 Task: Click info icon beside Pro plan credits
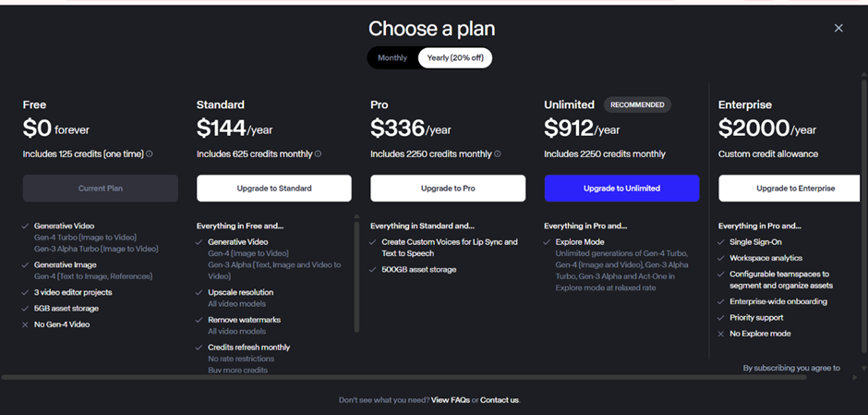point(498,154)
